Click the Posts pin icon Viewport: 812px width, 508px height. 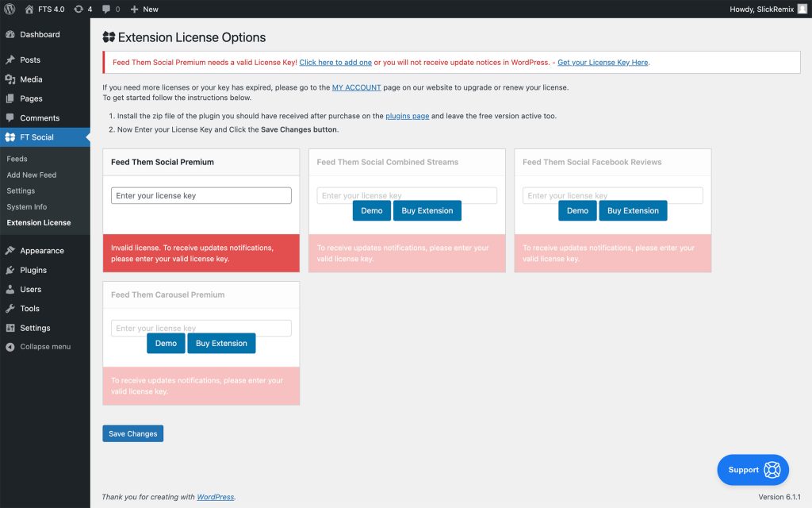click(x=10, y=60)
